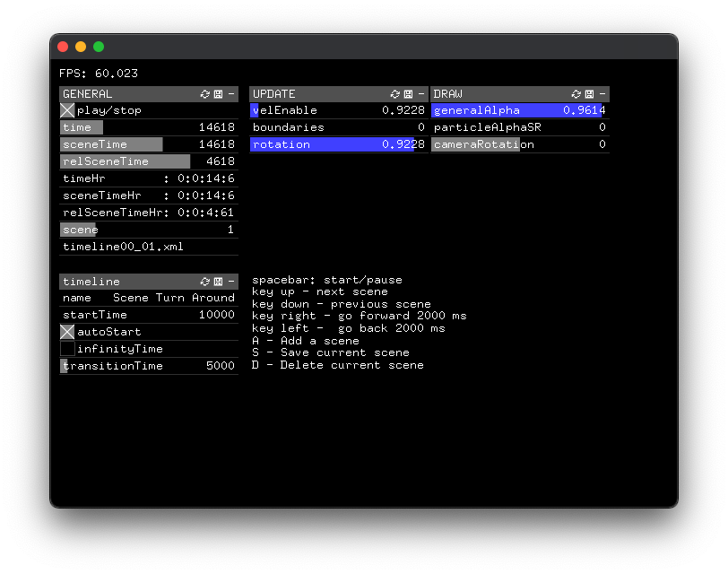Click the name field Scene Turn Around
This screenshot has height=574, width=728.
tap(149, 298)
